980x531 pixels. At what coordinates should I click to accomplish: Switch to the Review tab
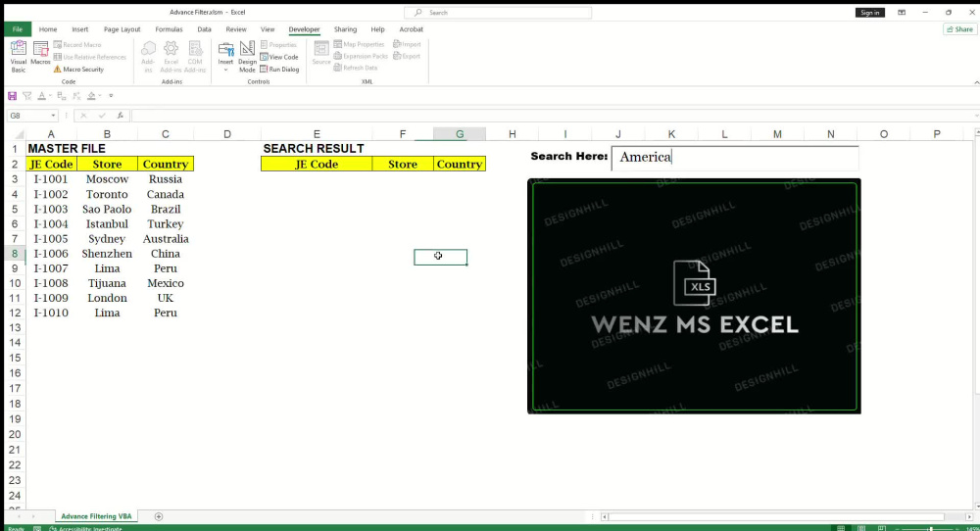(x=235, y=29)
